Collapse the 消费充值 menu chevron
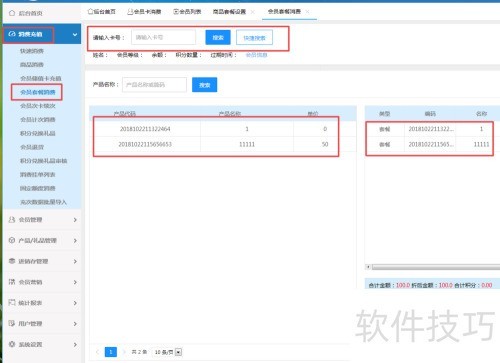Image resolution: width=500 pixels, height=363 pixels. point(75,34)
